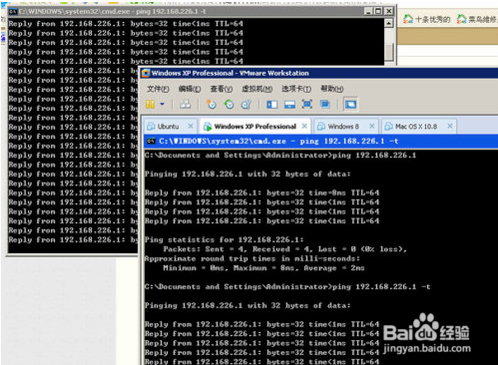498x365 pixels.
Task: Open the 查看(V) menu
Action: click(221, 89)
